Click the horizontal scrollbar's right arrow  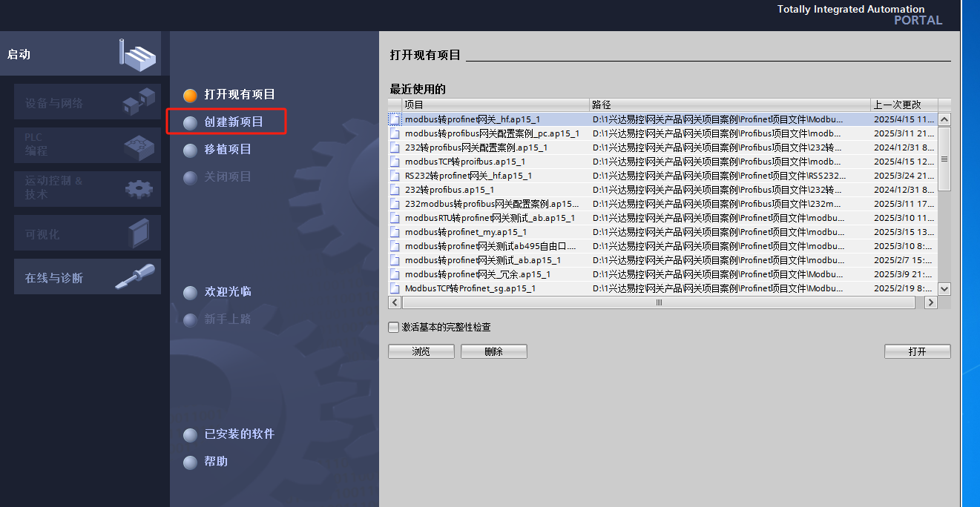(931, 302)
